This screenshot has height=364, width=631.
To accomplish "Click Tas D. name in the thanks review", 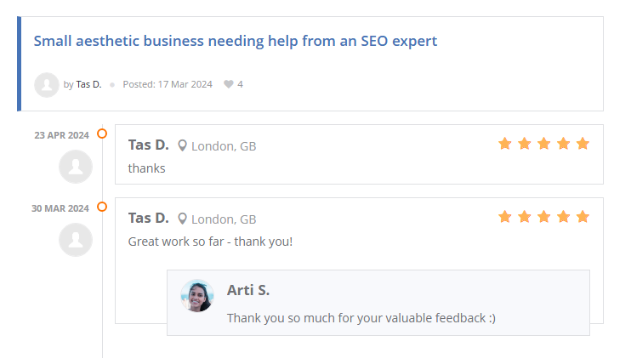I will click(149, 145).
